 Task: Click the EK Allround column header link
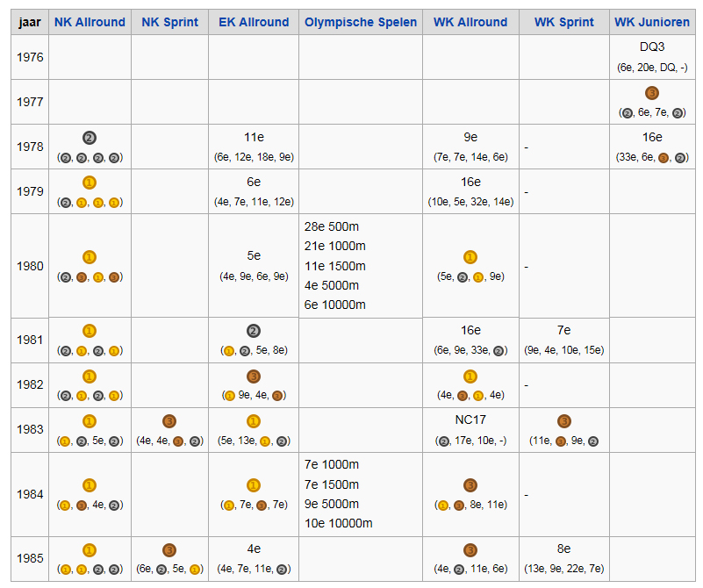254,22
